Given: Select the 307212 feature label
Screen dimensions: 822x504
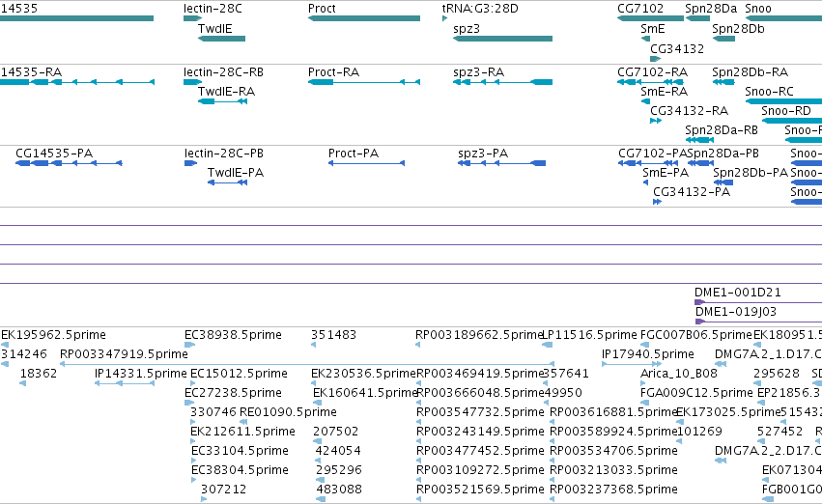Looking at the screenshot, I should click(x=223, y=489).
